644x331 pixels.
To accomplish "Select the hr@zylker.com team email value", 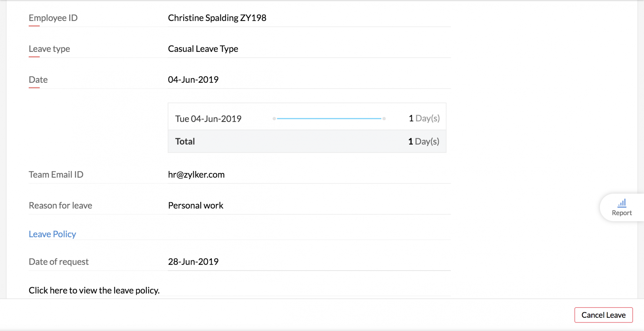I will pyautogui.click(x=196, y=175).
